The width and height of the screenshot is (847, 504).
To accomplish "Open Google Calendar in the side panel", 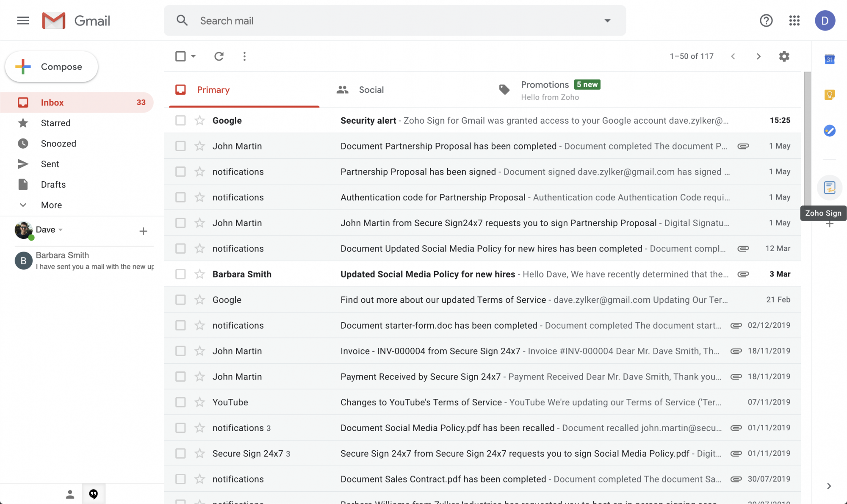I will click(829, 59).
